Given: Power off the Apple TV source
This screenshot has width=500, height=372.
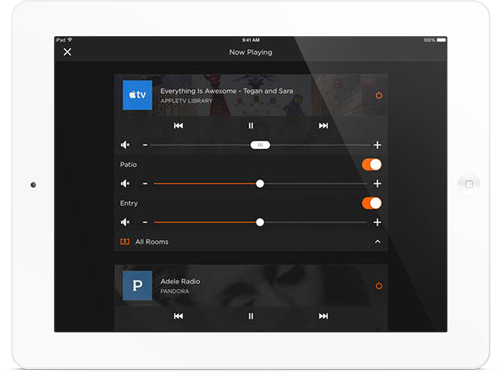Looking at the screenshot, I should [x=379, y=95].
